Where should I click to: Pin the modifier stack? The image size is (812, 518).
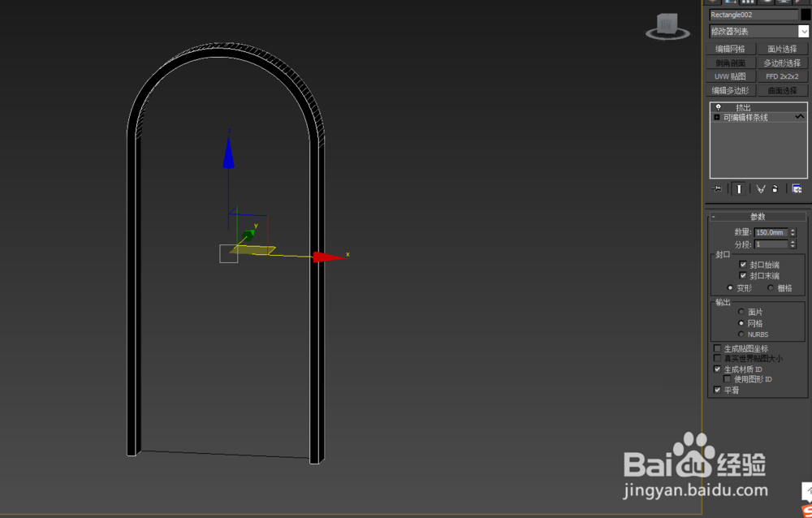coord(717,189)
